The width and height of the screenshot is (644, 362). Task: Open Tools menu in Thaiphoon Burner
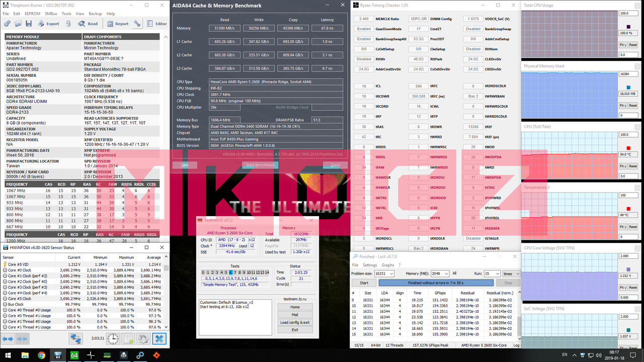click(66, 14)
